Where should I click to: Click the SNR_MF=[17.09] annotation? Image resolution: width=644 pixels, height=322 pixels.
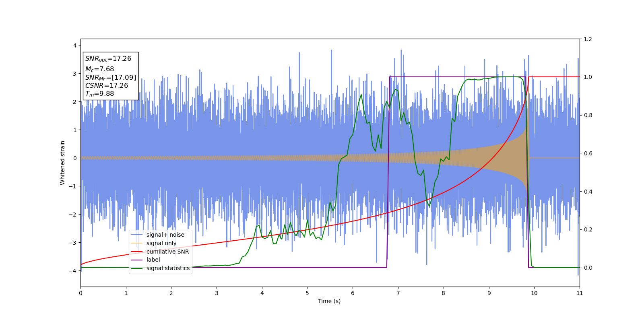111,78
